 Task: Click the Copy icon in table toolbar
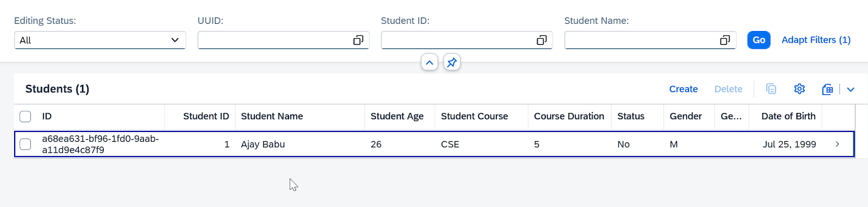point(771,89)
